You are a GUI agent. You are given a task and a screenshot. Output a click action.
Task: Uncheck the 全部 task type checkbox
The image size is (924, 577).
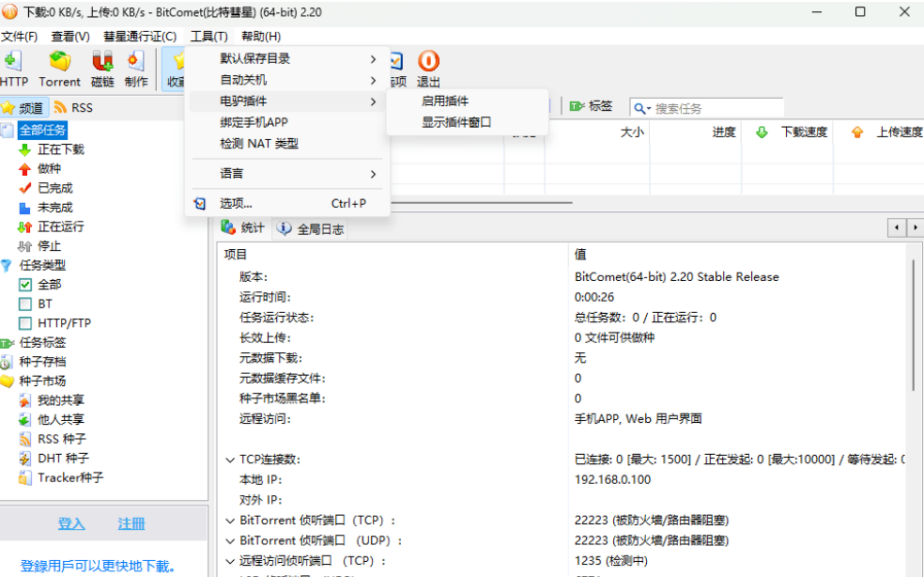[25, 285]
